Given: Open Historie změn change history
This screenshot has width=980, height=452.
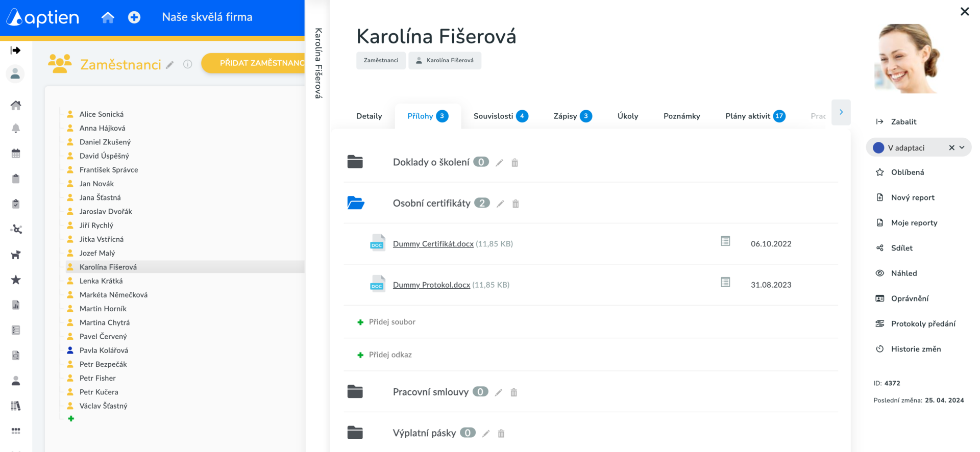Looking at the screenshot, I should point(908,349).
